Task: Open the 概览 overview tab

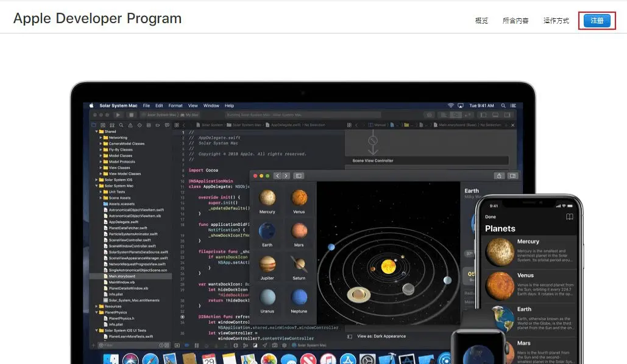Action: click(x=481, y=21)
